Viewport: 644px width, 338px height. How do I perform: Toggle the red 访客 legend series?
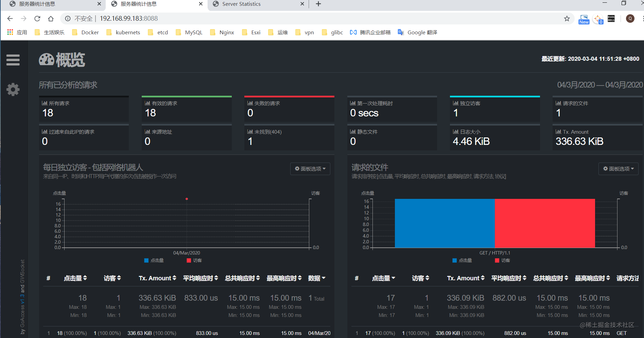tap(194, 260)
